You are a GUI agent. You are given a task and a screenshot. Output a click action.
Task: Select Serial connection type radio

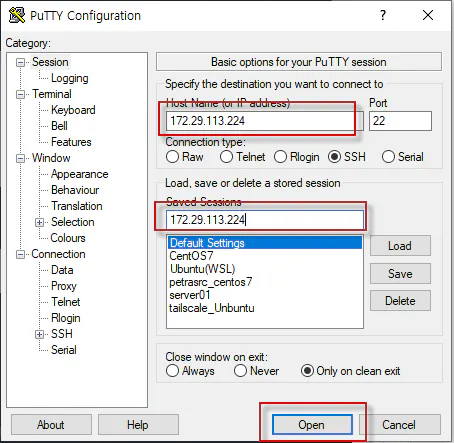pyautogui.click(x=388, y=157)
